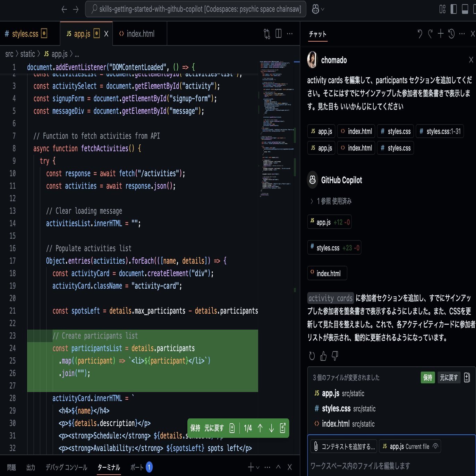The height and width of the screenshot is (476, 476).
Task: Keep changes using the editor overlay 保持
Action: (x=195, y=428)
